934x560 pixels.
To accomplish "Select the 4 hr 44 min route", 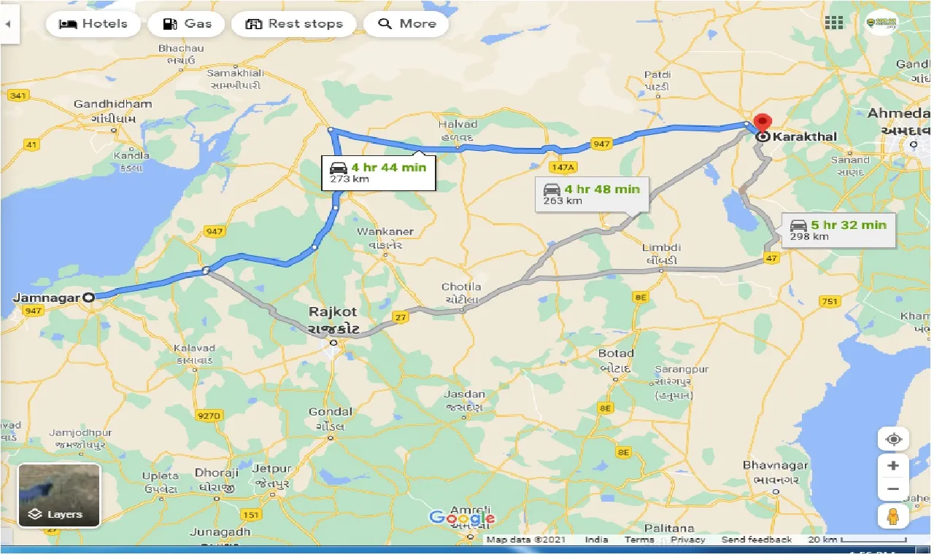I will pos(379,173).
